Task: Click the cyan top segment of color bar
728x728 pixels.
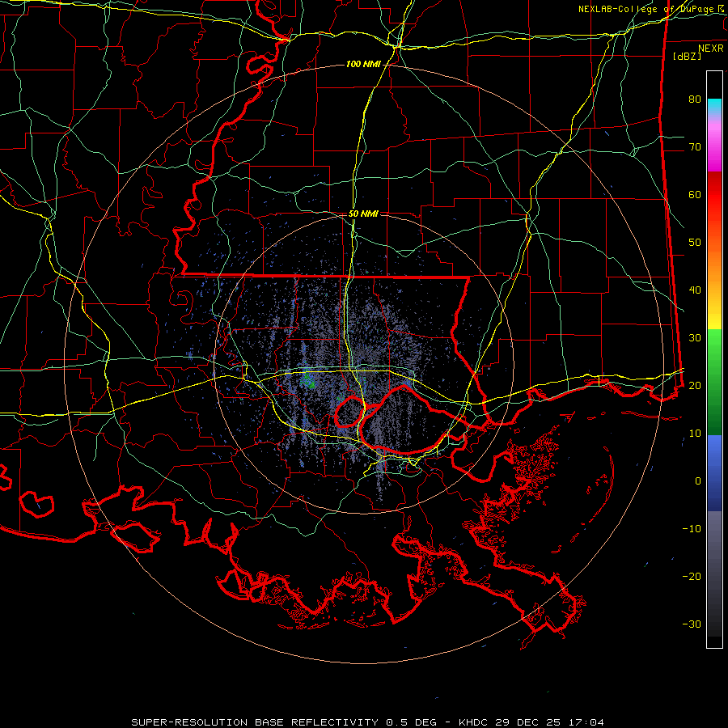Action: pyautogui.click(x=714, y=106)
